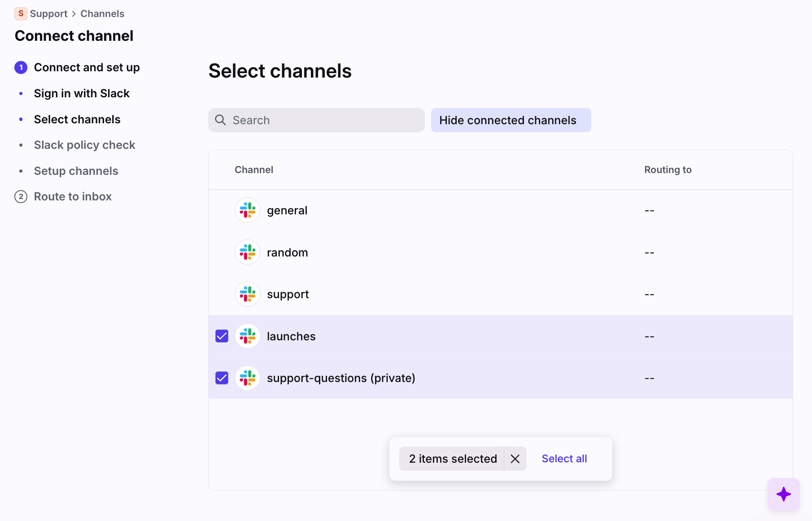Go to Slack policy check step
Screen dimensions: 812x521
tap(84, 145)
